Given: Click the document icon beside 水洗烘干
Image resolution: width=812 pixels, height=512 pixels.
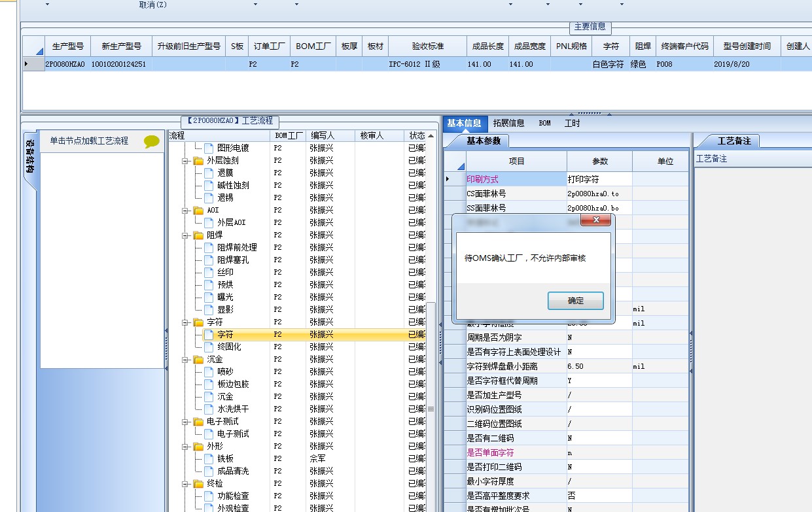Looking at the screenshot, I should pos(209,409).
